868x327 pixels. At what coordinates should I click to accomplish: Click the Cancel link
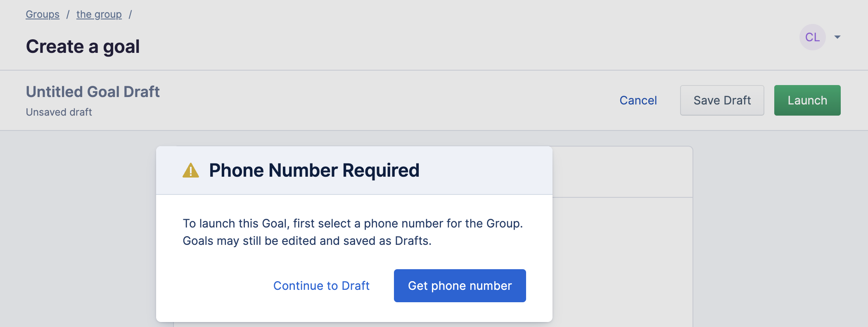pos(638,100)
